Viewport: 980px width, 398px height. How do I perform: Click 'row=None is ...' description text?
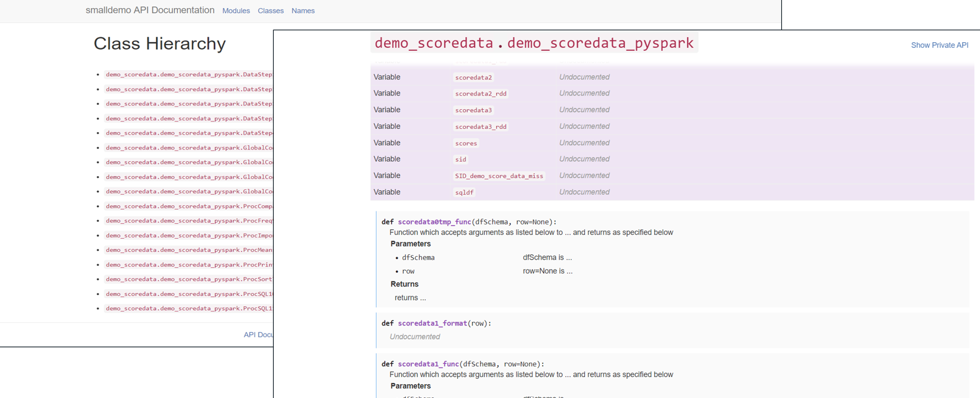[548, 271]
